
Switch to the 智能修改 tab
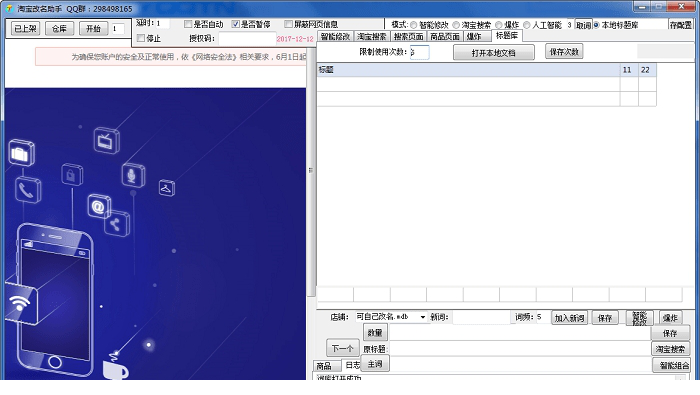(335, 37)
